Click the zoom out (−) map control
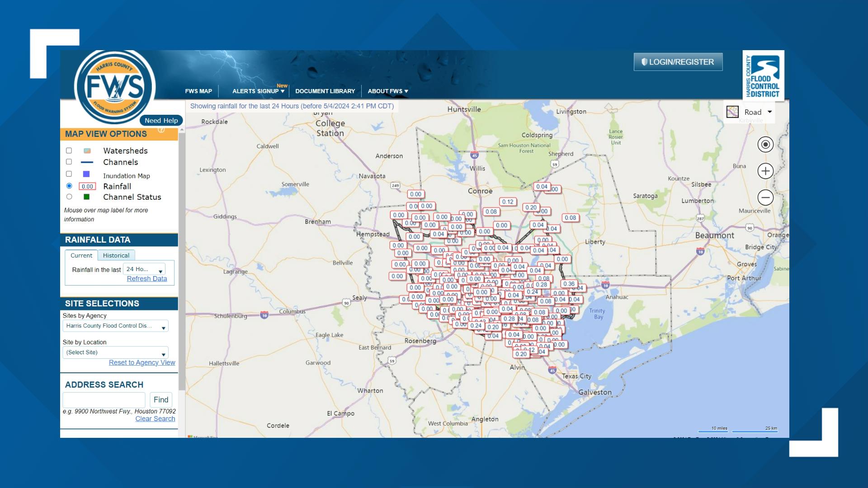This screenshot has width=868, height=488. 765,197
